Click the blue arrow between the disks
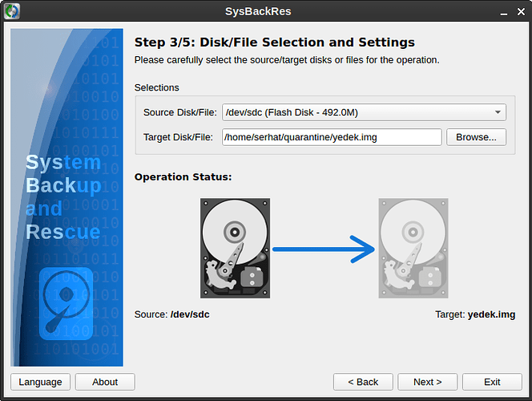Viewport: 532px width, 401px height. pos(324,249)
